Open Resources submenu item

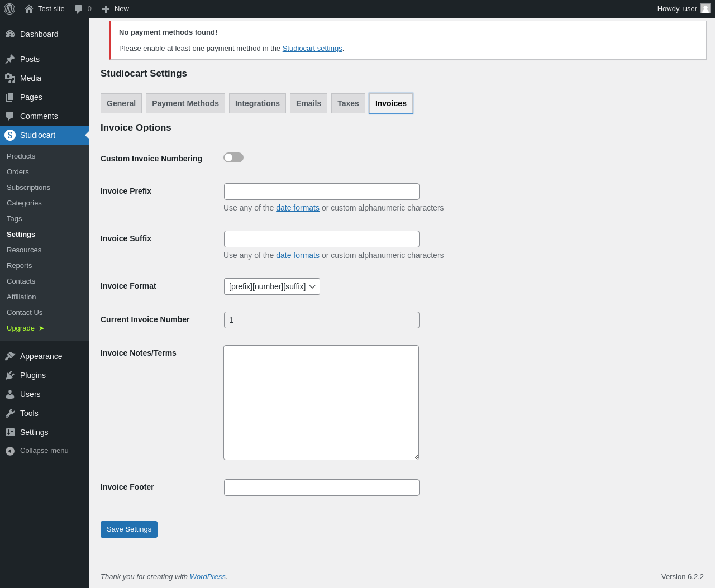coord(45,250)
